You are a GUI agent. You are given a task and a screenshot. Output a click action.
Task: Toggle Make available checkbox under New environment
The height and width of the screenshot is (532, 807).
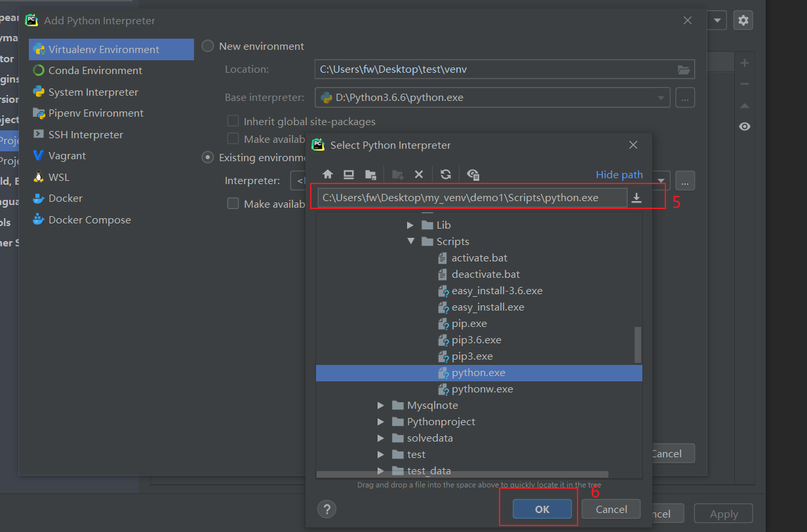pyautogui.click(x=233, y=139)
